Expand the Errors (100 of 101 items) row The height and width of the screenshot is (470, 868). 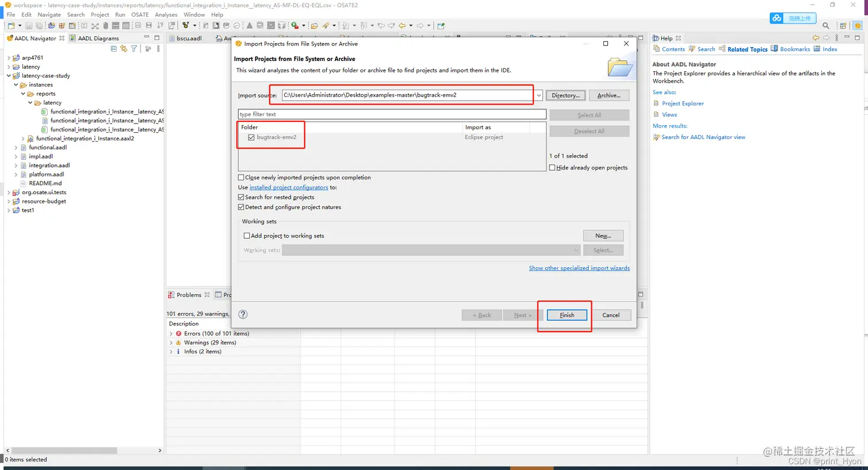tap(171, 334)
